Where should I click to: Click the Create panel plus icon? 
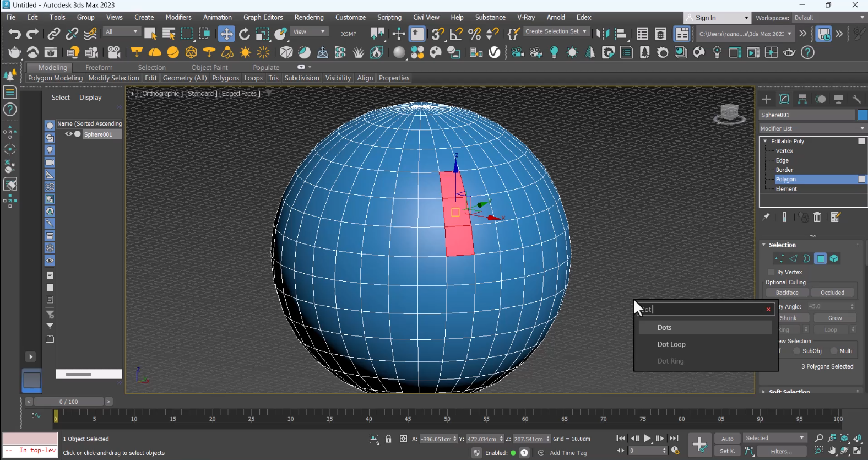pyautogui.click(x=766, y=99)
